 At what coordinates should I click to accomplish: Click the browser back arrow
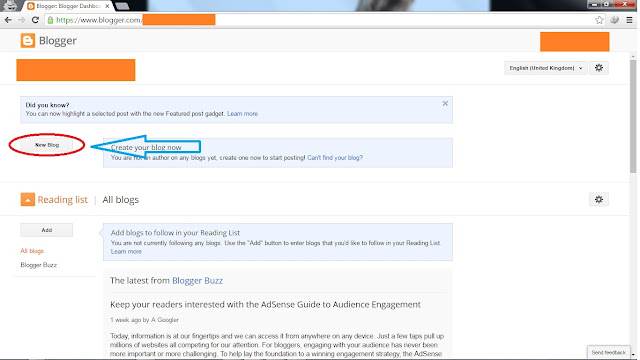point(8,20)
